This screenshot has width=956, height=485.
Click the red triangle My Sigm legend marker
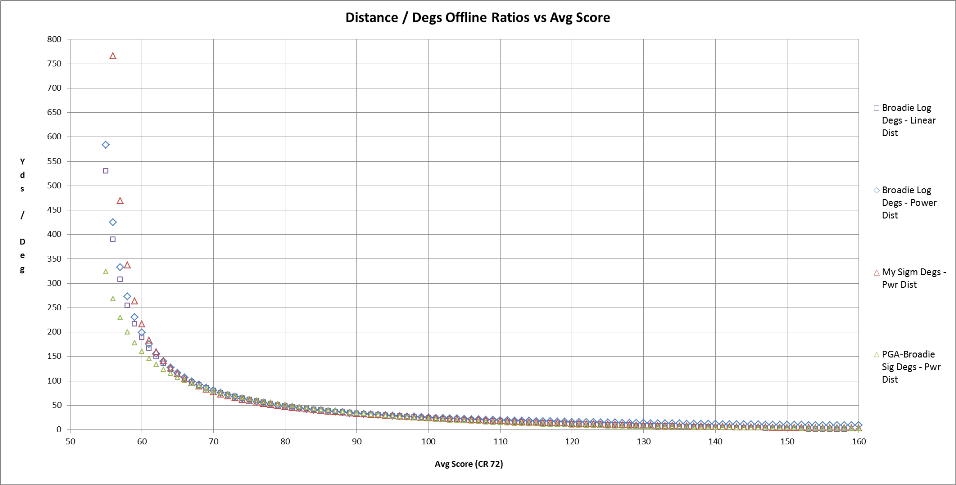click(x=876, y=271)
